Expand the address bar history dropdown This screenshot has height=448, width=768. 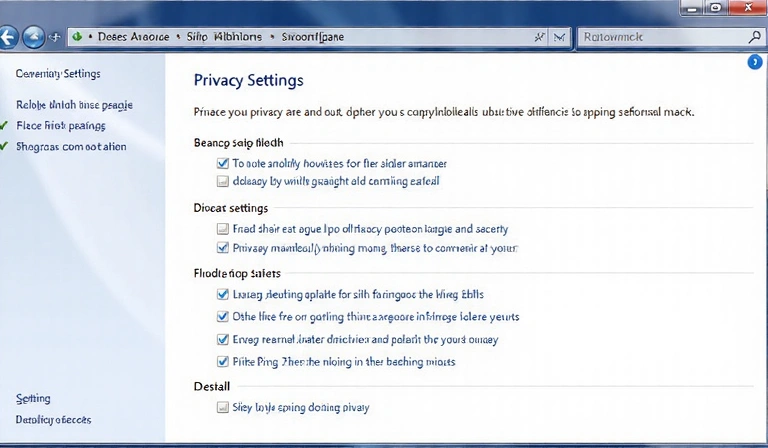pyautogui.click(x=559, y=37)
